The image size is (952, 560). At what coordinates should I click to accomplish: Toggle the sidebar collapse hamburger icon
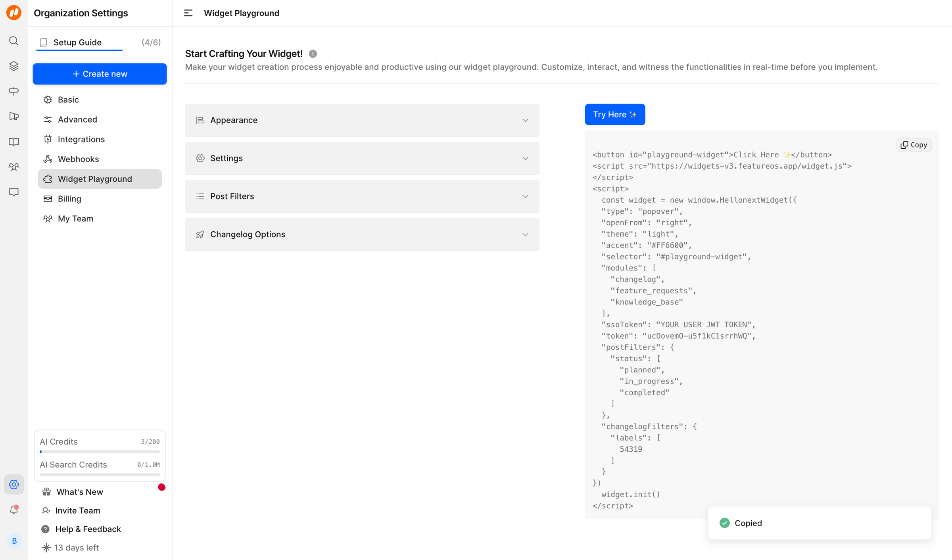[188, 13]
